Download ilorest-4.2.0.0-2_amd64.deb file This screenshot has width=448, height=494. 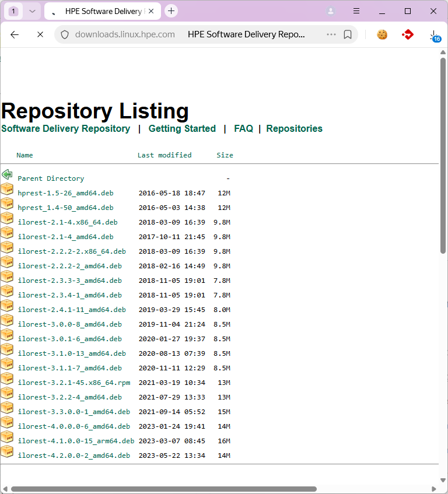[x=73, y=456]
